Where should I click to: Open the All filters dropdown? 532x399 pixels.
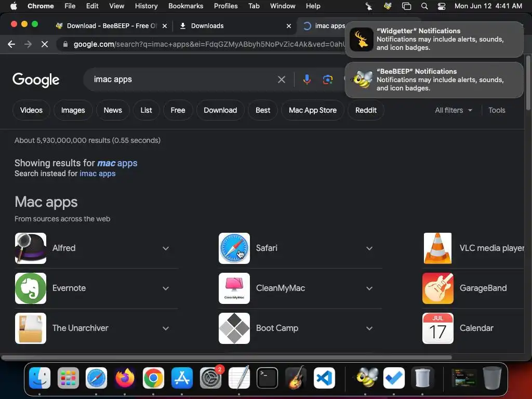pos(453,110)
